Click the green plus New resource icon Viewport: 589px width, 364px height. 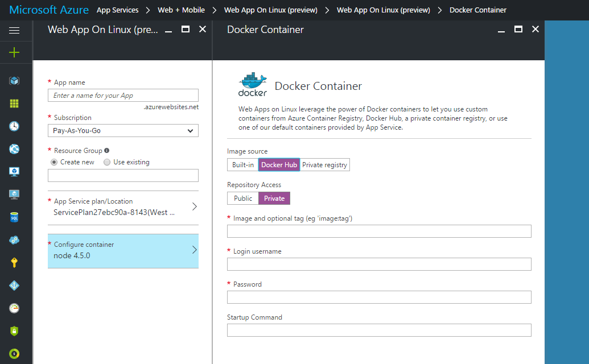tap(14, 52)
